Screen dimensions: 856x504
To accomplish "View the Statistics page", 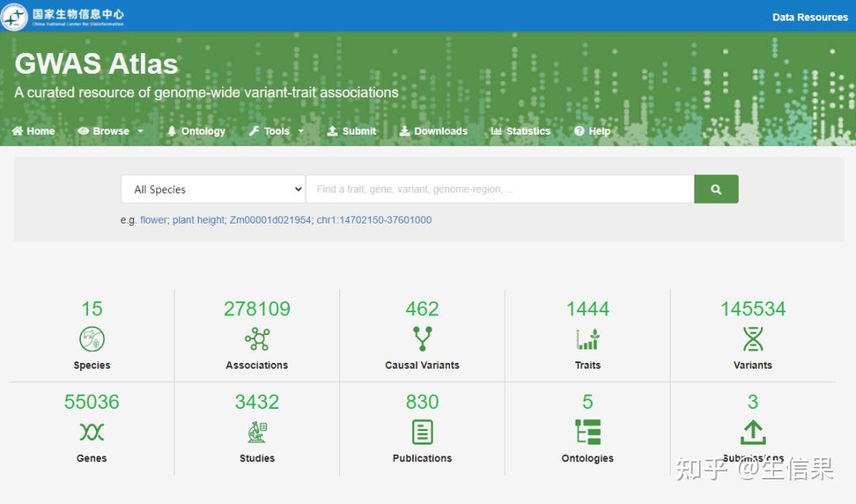I will [x=520, y=131].
